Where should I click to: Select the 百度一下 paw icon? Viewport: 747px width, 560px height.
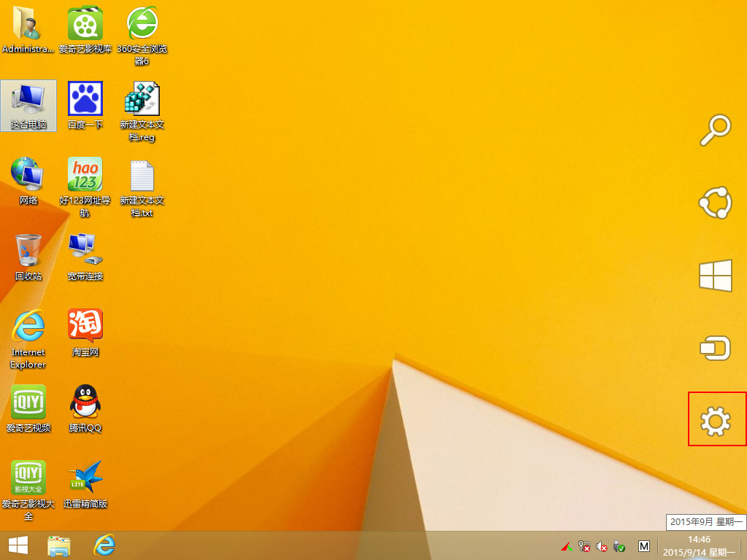85,106
